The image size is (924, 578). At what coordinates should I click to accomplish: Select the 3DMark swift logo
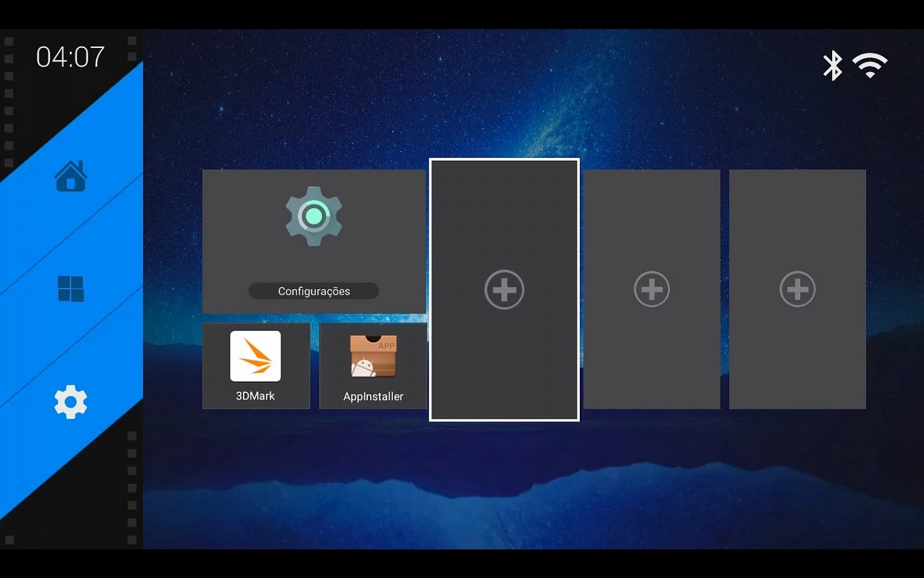pos(256,357)
